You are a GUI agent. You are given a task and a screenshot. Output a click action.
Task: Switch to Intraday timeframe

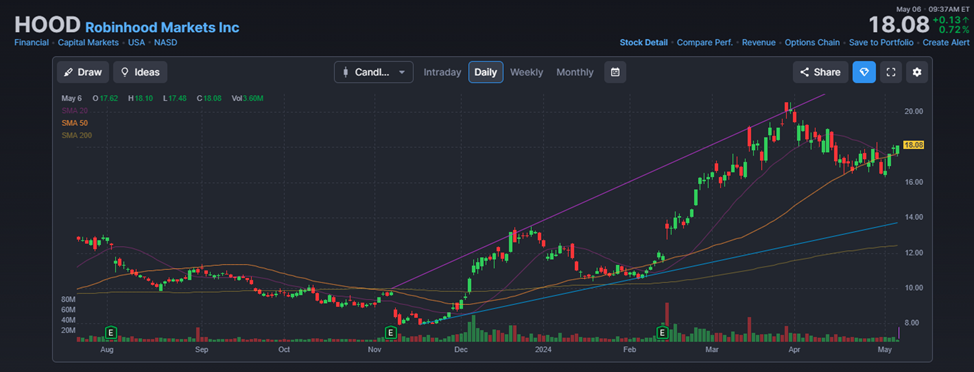(442, 72)
